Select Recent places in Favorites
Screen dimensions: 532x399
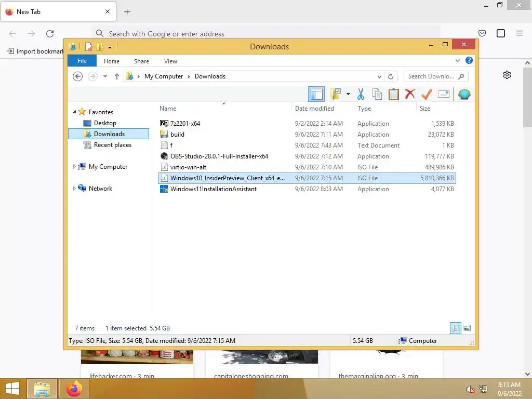pos(112,145)
